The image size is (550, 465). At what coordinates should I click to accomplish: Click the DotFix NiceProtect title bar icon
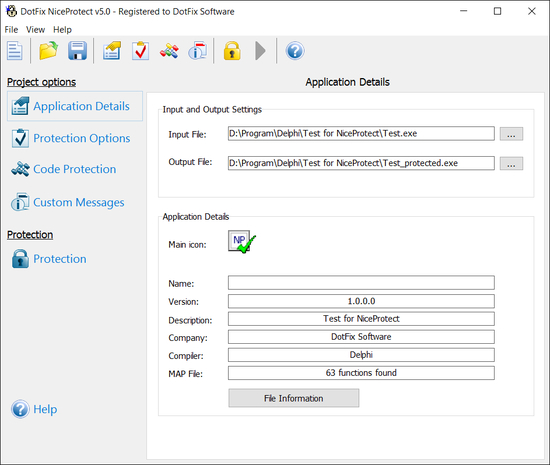tap(12, 11)
